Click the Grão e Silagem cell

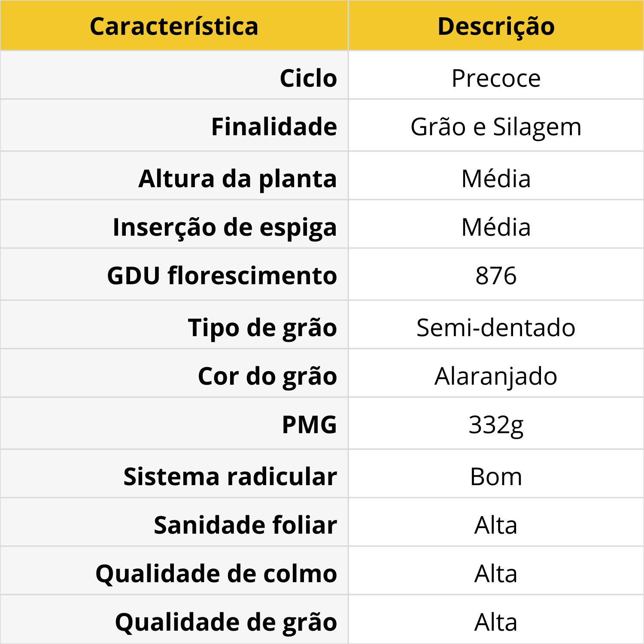click(496, 127)
